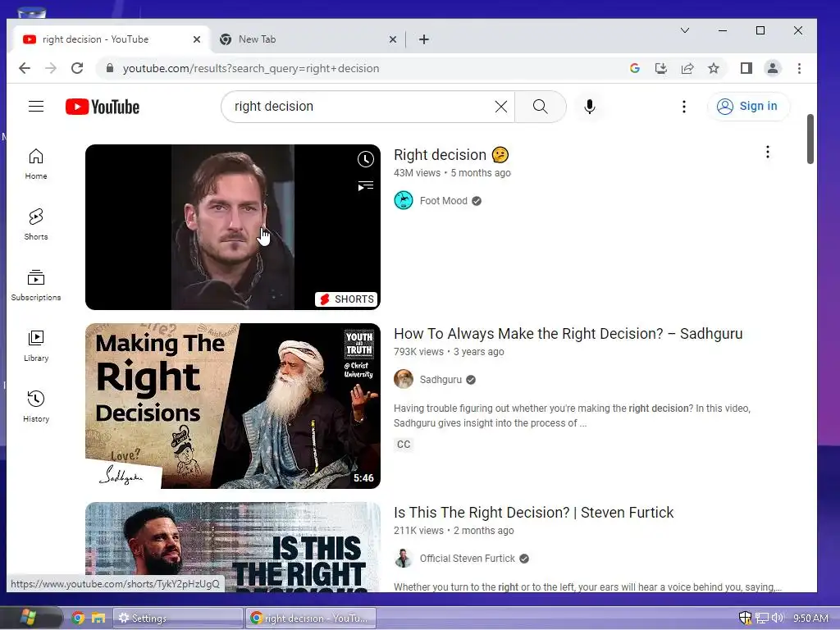This screenshot has width=840, height=630.
Task: Click Official Steven Furtick avatar
Action: (x=404, y=558)
